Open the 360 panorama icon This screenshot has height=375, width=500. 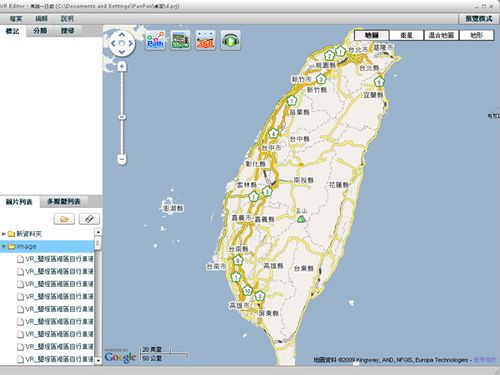pyautogui.click(x=205, y=40)
